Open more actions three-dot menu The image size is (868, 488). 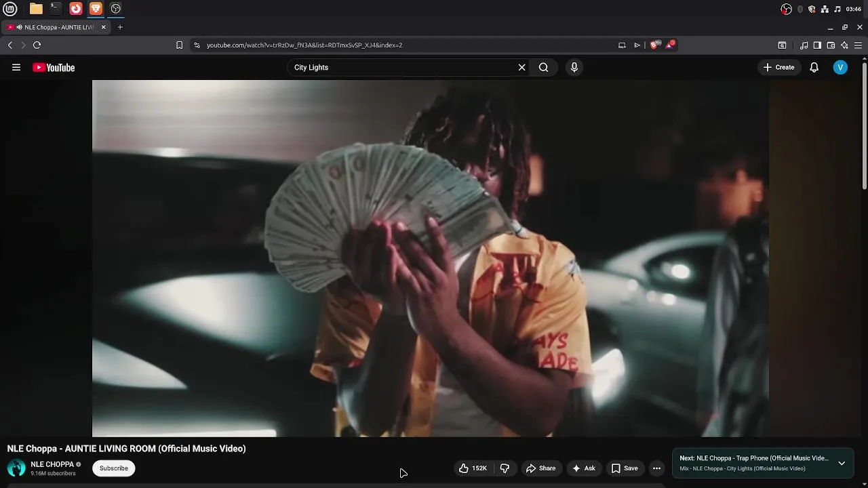click(656, 468)
